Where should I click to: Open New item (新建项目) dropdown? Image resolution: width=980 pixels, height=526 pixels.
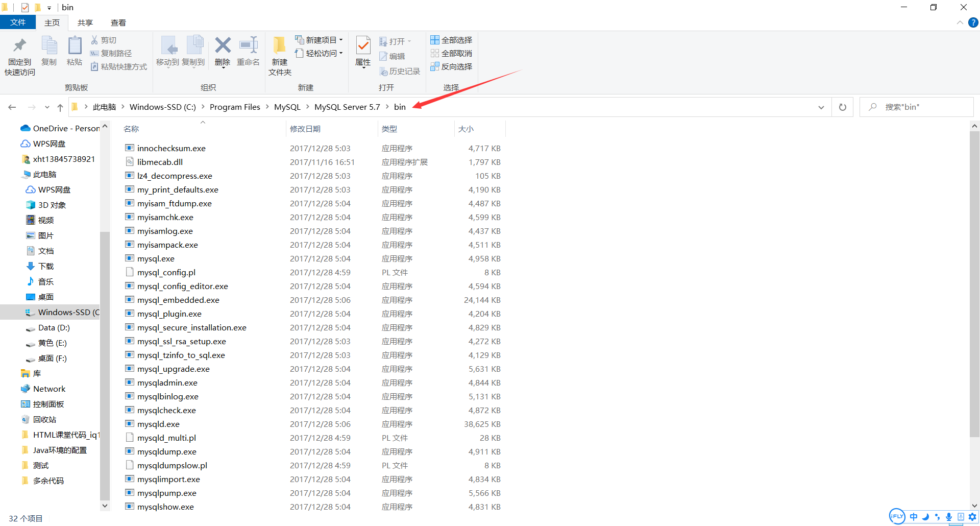click(x=319, y=40)
